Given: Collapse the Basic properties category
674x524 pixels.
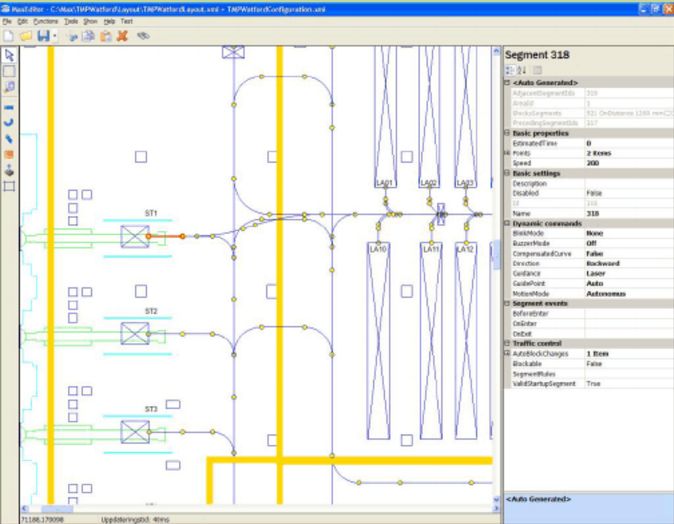Looking at the screenshot, I should [x=508, y=133].
